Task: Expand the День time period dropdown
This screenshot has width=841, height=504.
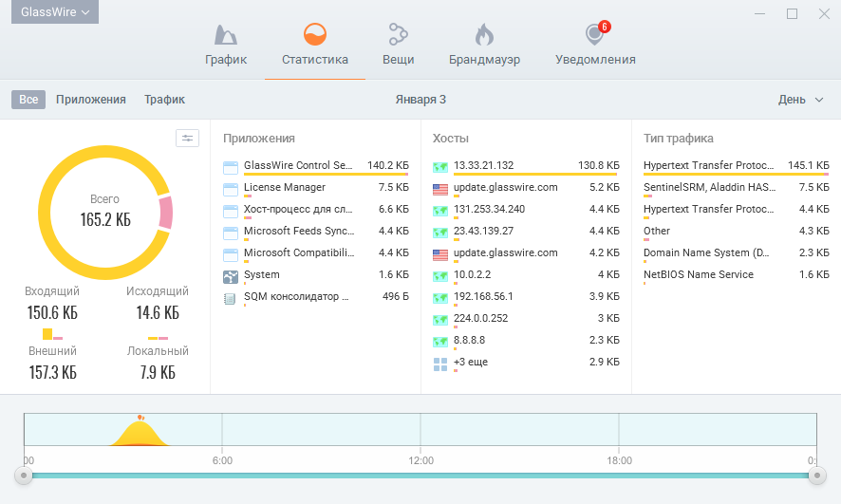Action: click(799, 100)
